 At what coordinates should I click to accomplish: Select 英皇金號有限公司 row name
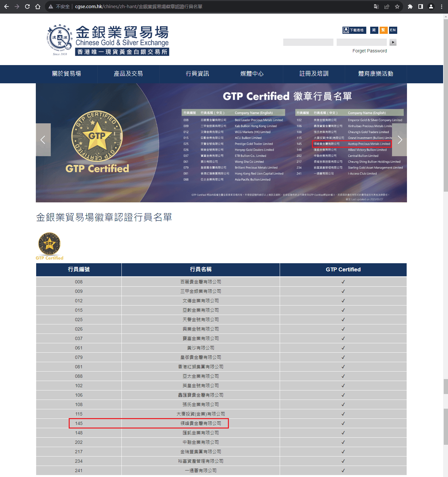tap(201, 386)
